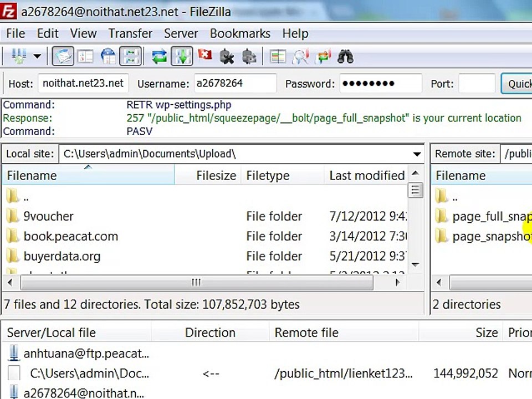Viewport: 532px width, 399px height.
Task: Select remote parent directory '..' folder
Action: 446,196
